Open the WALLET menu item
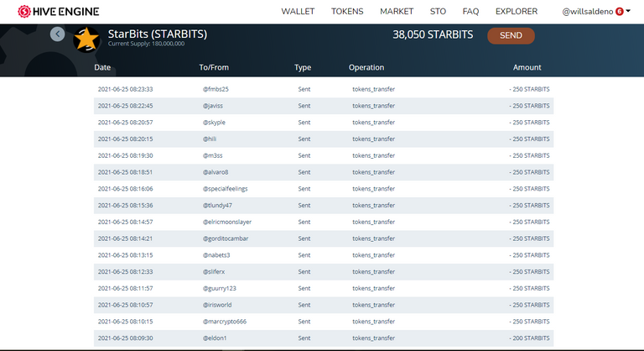The width and height of the screenshot is (644, 351). click(298, 12)
